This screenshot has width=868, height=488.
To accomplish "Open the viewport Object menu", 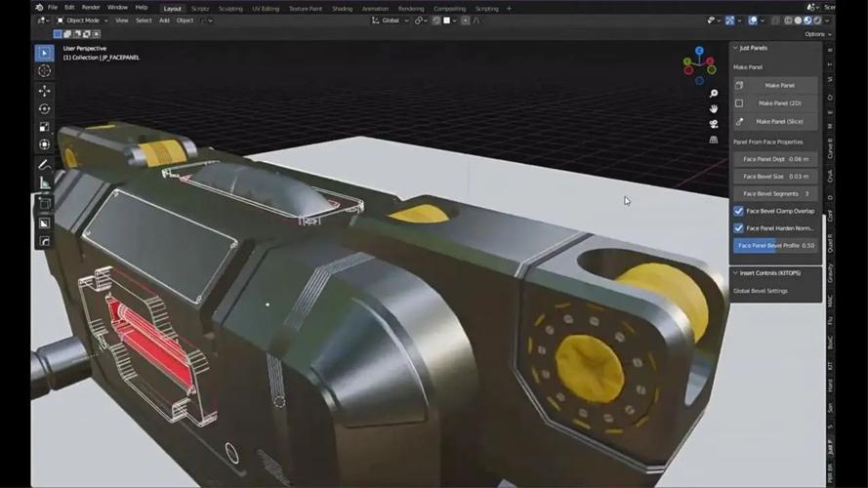I will point(185,20).
